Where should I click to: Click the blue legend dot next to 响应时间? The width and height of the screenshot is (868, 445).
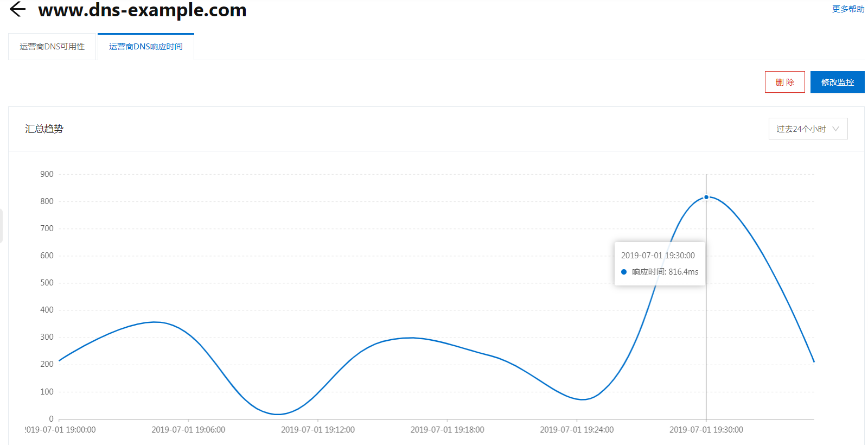[x=624, y=272]
